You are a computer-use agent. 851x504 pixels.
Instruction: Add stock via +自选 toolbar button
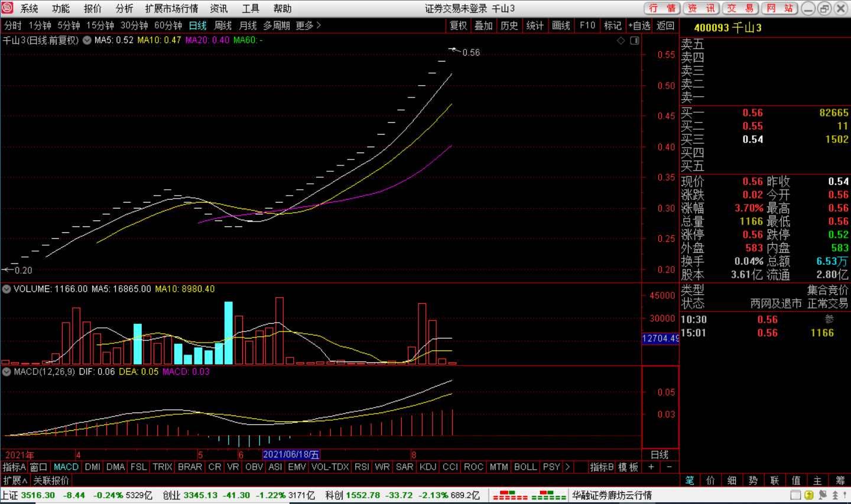(x=639, y=25)
